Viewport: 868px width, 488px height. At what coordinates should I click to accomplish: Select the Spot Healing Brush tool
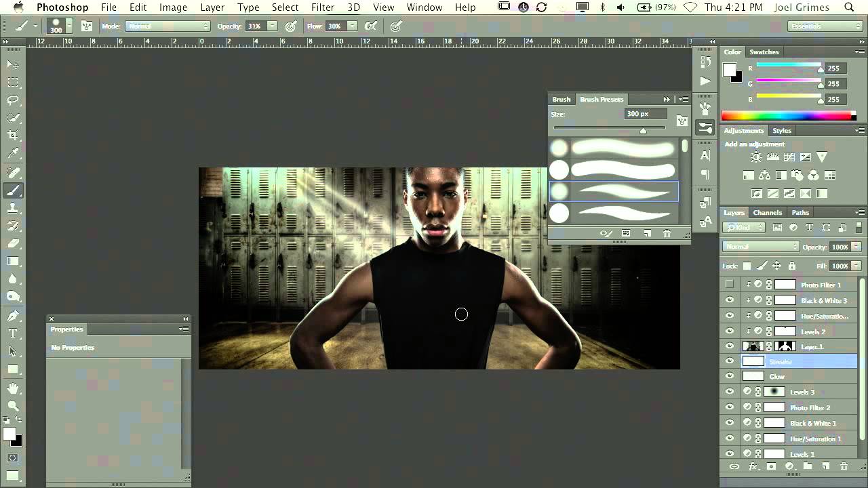click(13, 173)
